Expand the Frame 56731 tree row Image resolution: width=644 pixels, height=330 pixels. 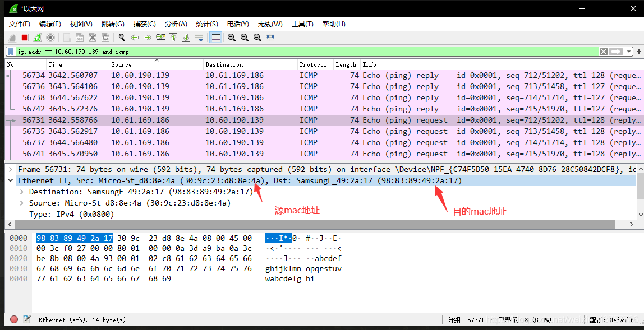11,169
